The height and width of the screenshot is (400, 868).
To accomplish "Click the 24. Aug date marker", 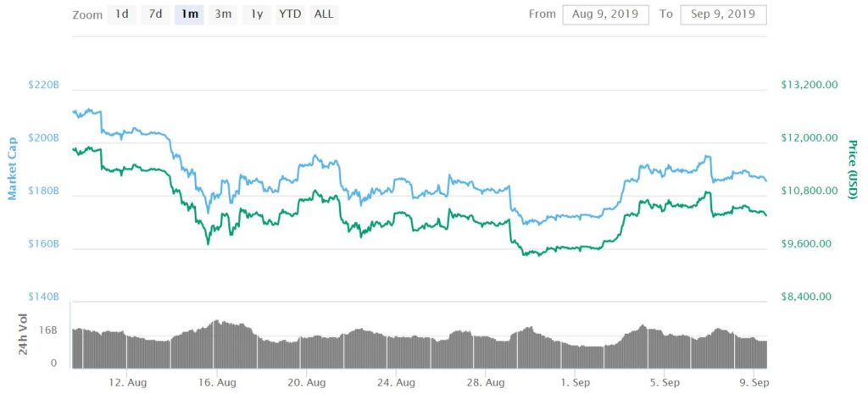I will click(x=395, y=382).
